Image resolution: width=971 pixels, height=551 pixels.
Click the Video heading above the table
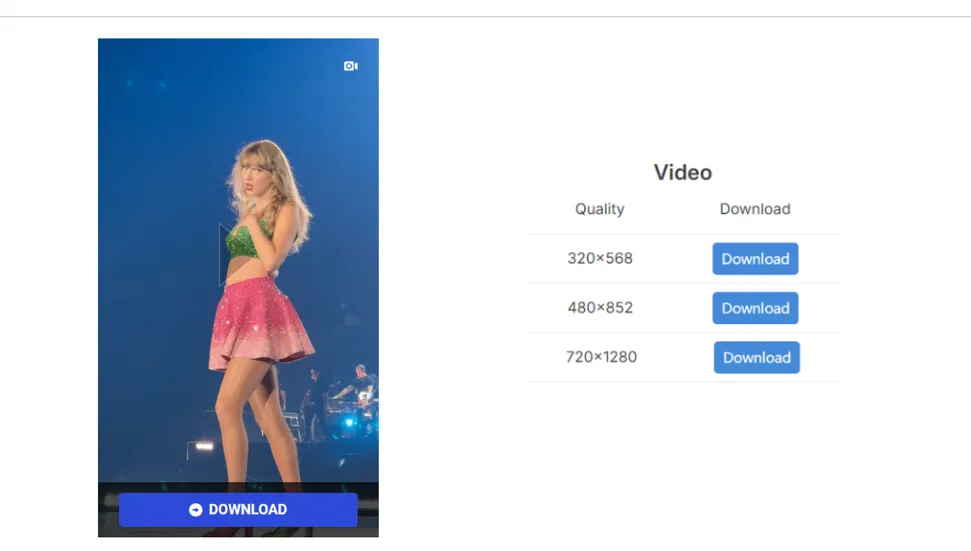point(683,172)
